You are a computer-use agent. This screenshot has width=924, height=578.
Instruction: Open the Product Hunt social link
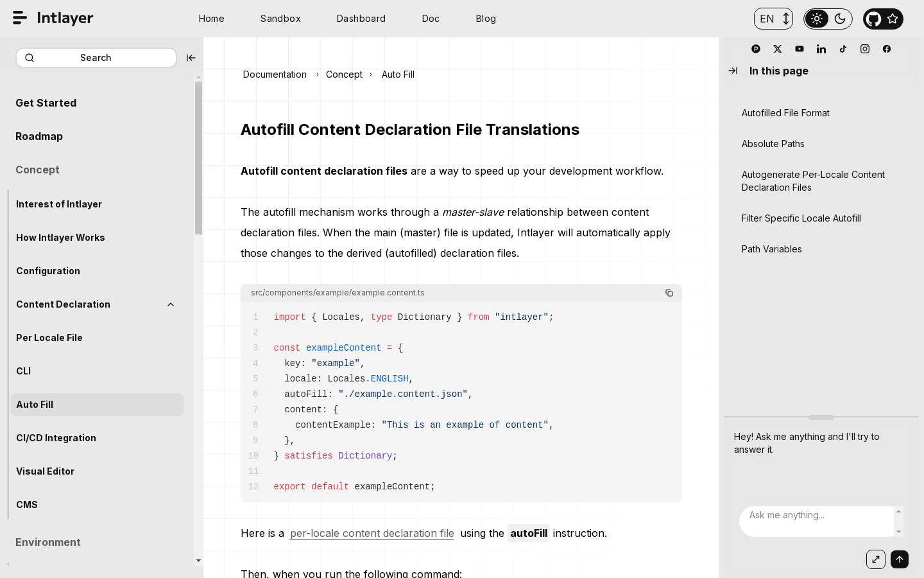756,49
